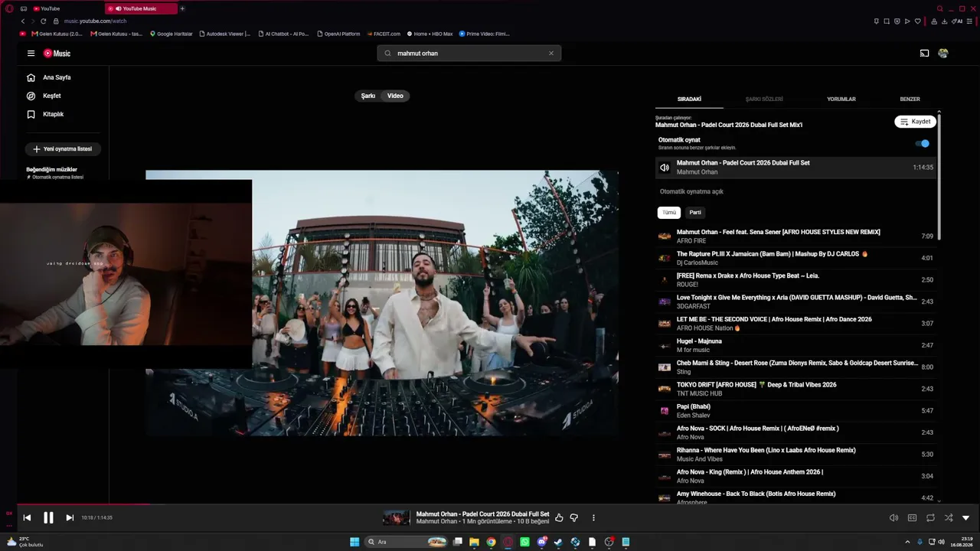Image resolution: width=980 pixels, height=551 pixels.
Task: Open the Windows Start menu
Action: point(354,542)
